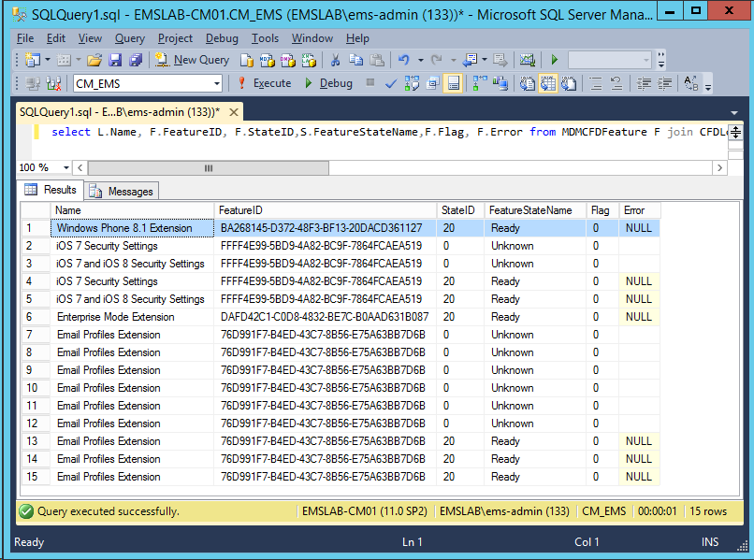Click the Parse query checkmark icon
754x560 pixels.
(x=390, y=83)
